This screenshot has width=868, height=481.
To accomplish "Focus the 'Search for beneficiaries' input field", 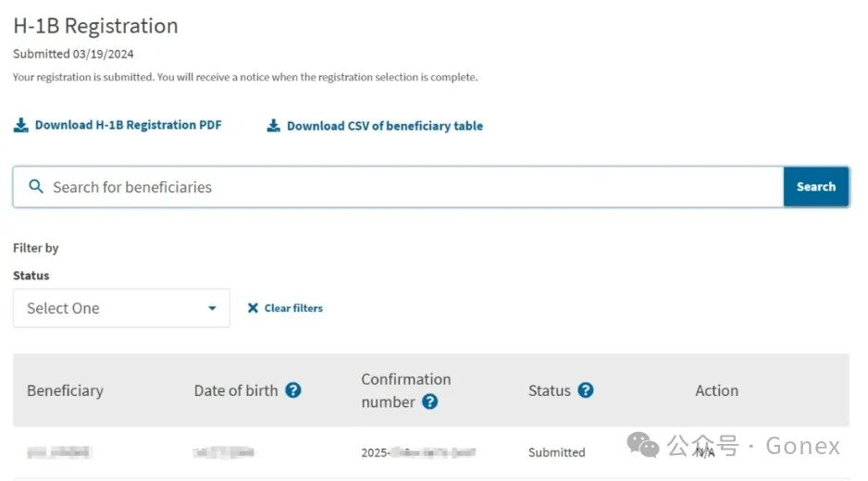I will pyautogui.click(x=407, y=187).
